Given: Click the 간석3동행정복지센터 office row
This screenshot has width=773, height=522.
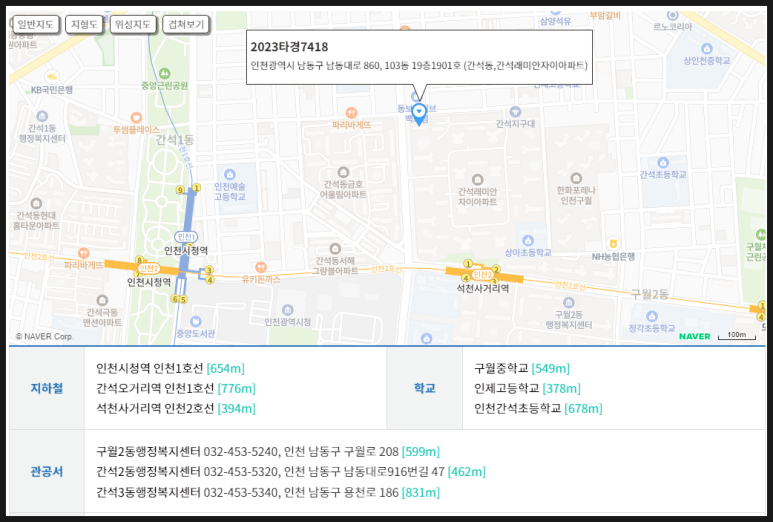Looking at the screenshot, I should click(268, 492).
